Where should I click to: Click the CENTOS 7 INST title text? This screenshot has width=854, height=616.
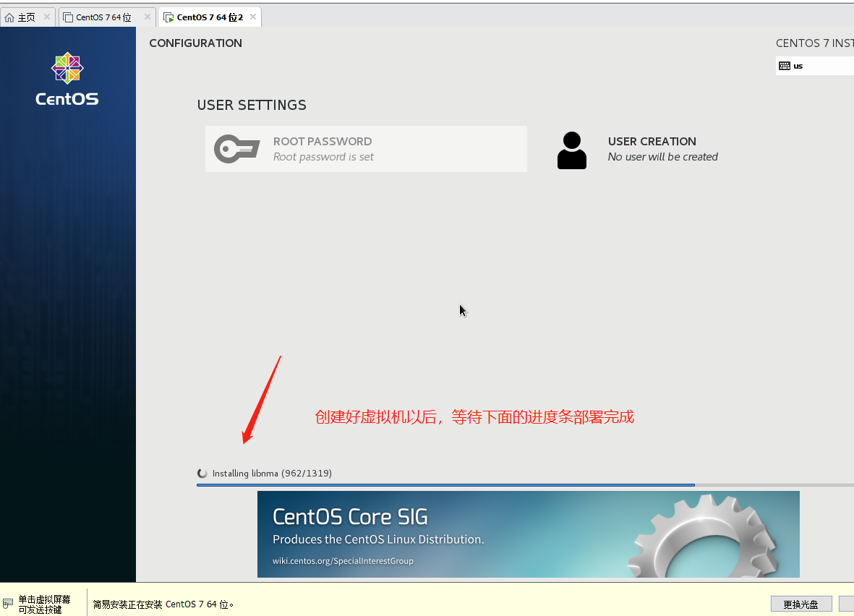(x=815, y=43)
